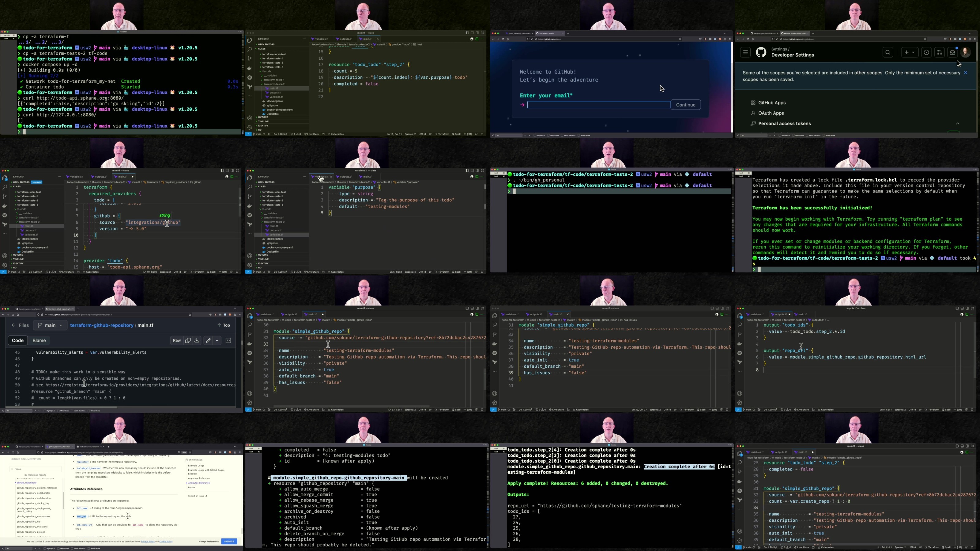Open pull requests icon in Developer Settings header
980x551 pixels.
coord(939,52)
